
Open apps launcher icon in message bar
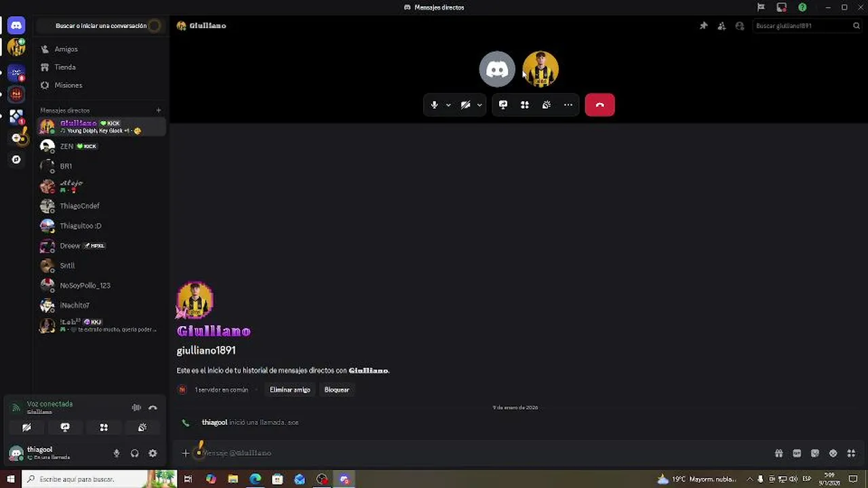[851, 453]
